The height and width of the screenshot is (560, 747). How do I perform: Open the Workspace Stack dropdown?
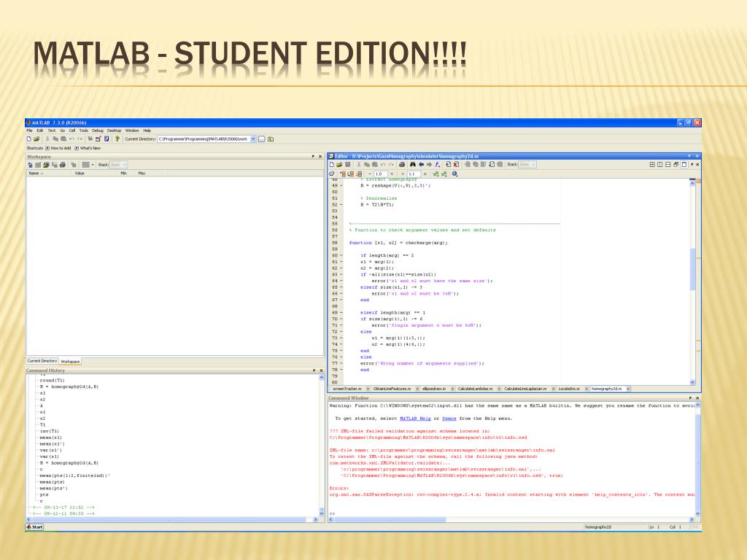point(118,165)
